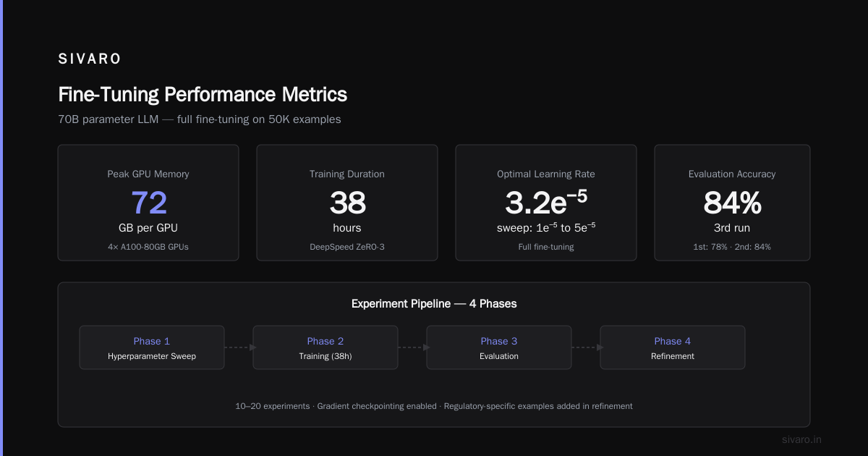Click the Experiment Pipeline — 4 Phases title
Image resolution: width=868 pixels, height=456 pixels.
click(434, 304)
